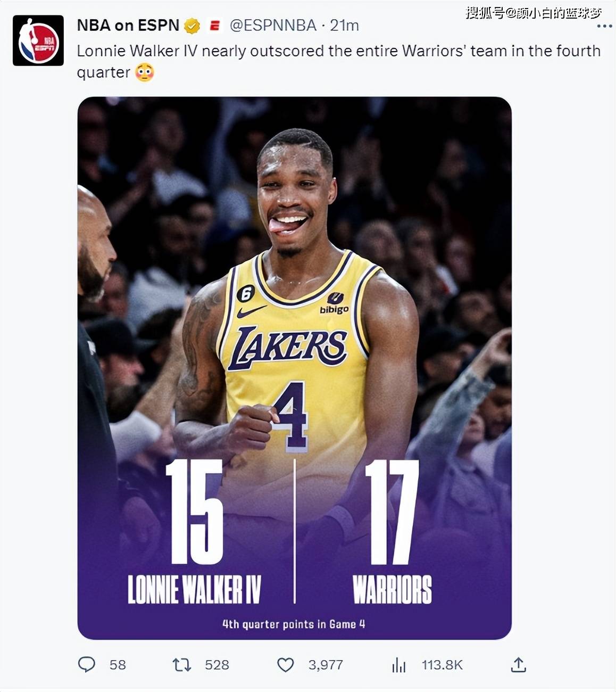Click the share upload arrow icon

(518, 664)
